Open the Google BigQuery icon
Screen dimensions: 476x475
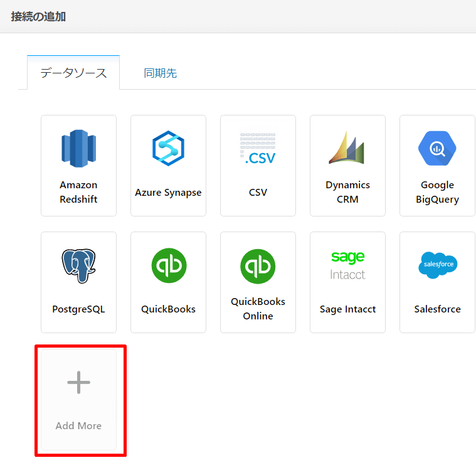coord(437,148)
